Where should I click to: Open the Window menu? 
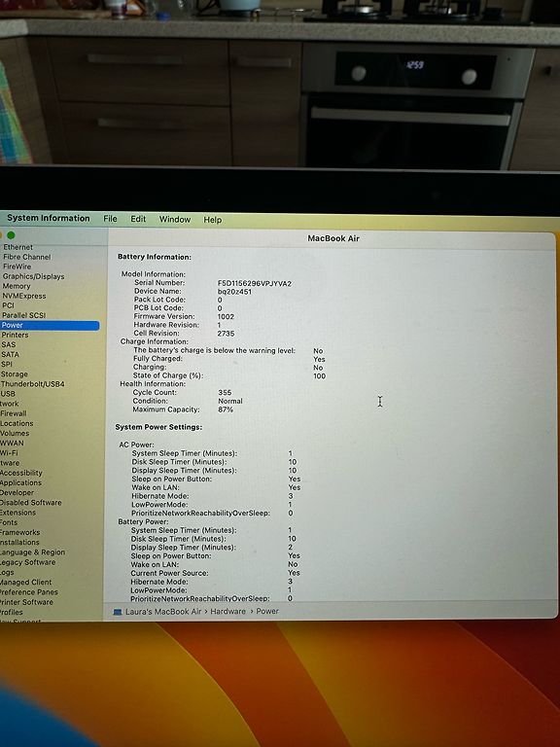(x=175, y=219)
